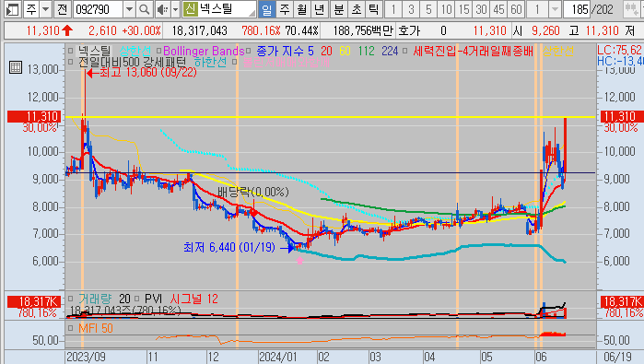This screenshot has height=364, width=644.
Task: Toggle the 넥스틸 price series checkbox
Action: pos(71,51)
